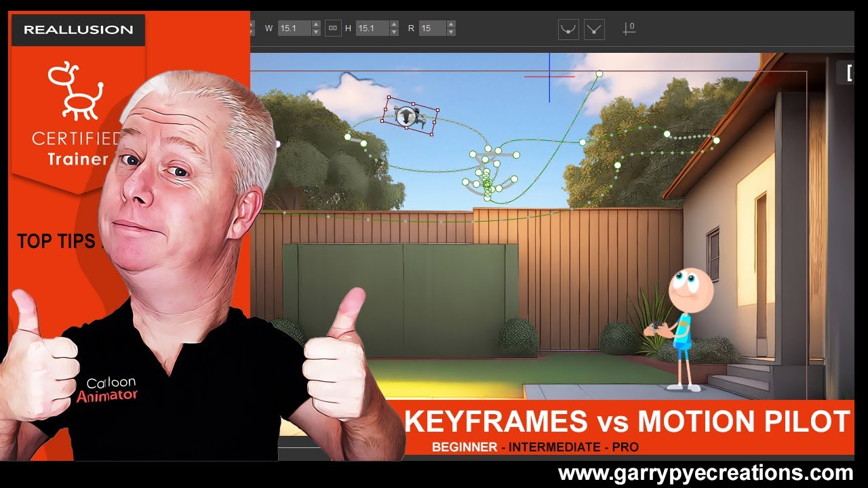Viewport: 868px width, 488px height.
Task: Decrease W value with down arrow
Action: [x=316, y=33]
